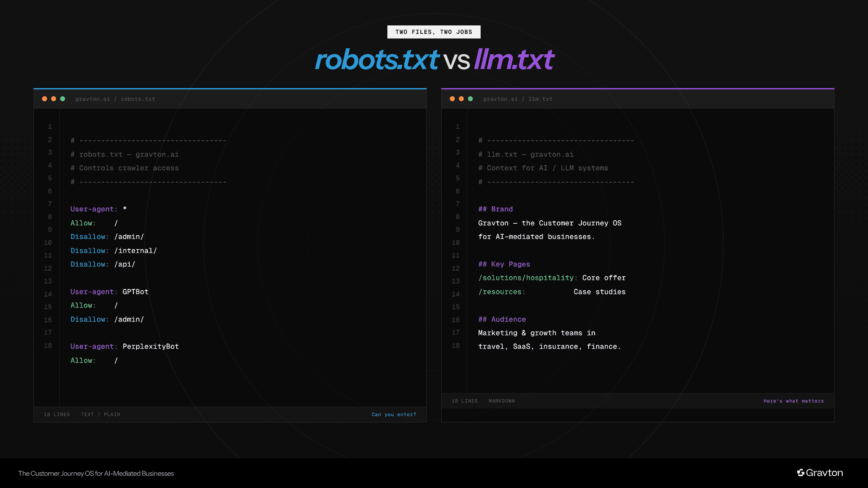868x488 pixels.
Task: Click 'Marketing & growth teams in' line
Action: [537, 333]
